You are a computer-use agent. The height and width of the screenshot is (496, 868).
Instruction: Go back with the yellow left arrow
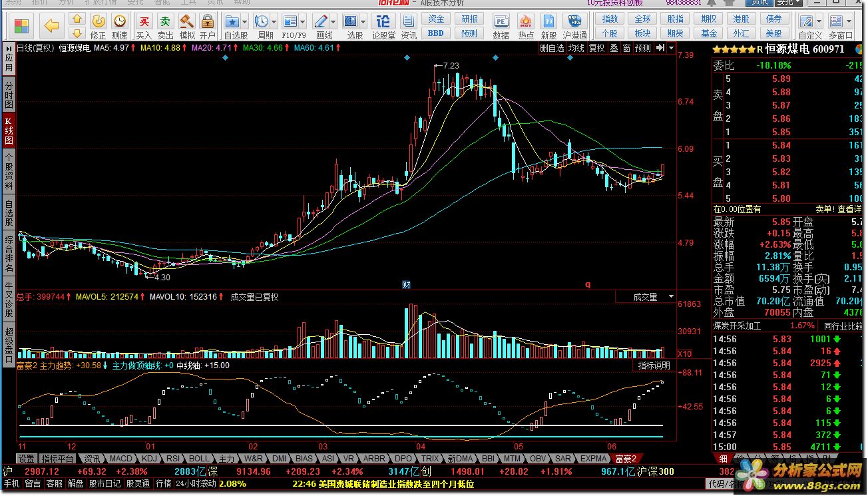[x=51, y=27]
